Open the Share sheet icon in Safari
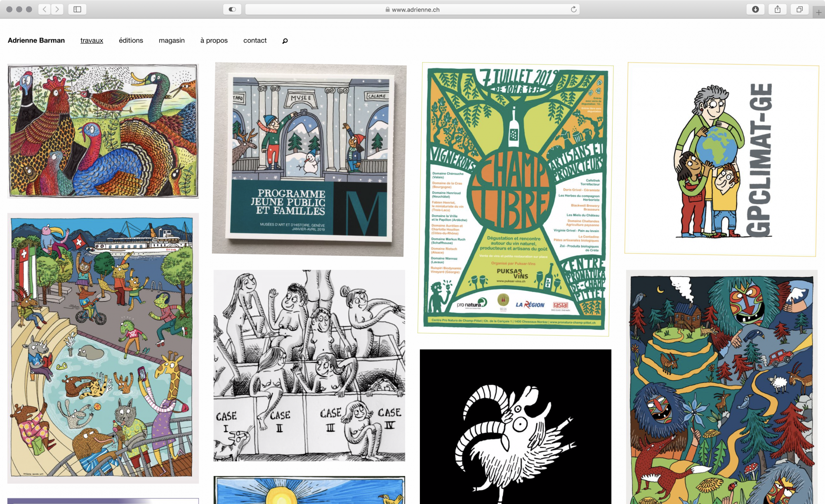 pos(778,9)
